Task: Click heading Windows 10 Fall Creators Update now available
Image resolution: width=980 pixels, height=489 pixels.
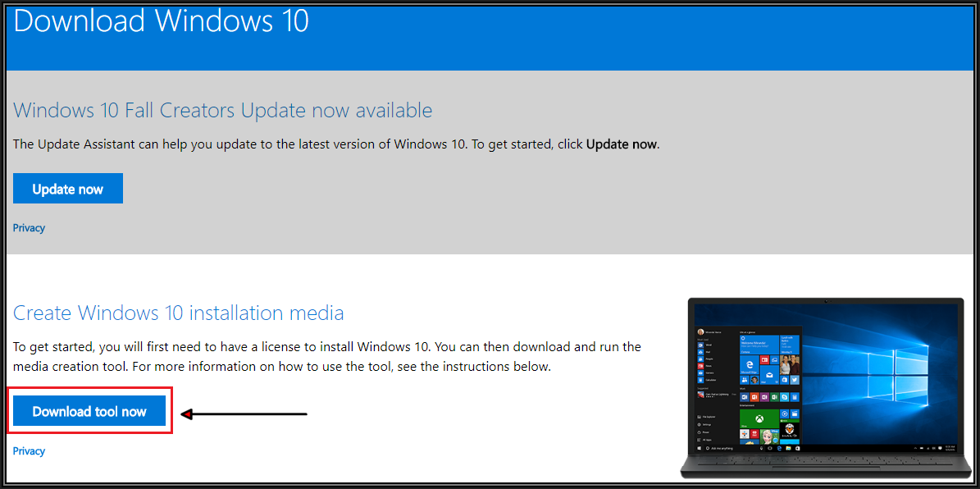Action: [x=222, y=111]
